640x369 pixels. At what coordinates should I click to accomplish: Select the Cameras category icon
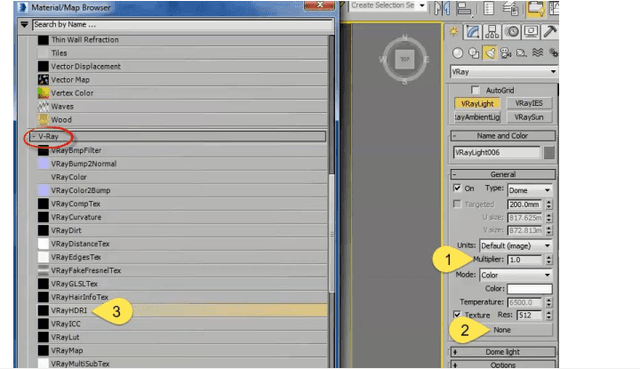point(506,53)
